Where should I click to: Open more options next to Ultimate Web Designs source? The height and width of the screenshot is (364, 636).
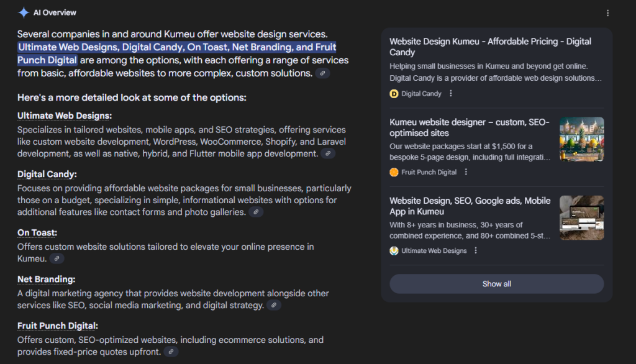(476, 251)
